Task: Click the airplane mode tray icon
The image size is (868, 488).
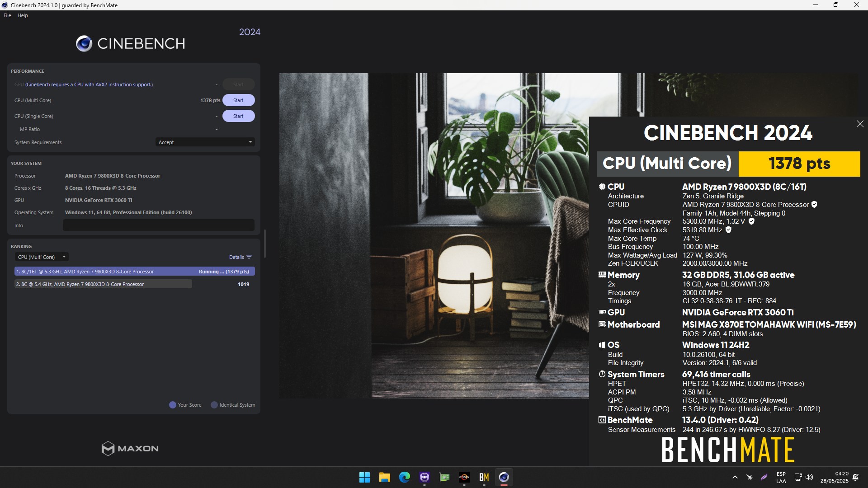Action: point(750,477)
